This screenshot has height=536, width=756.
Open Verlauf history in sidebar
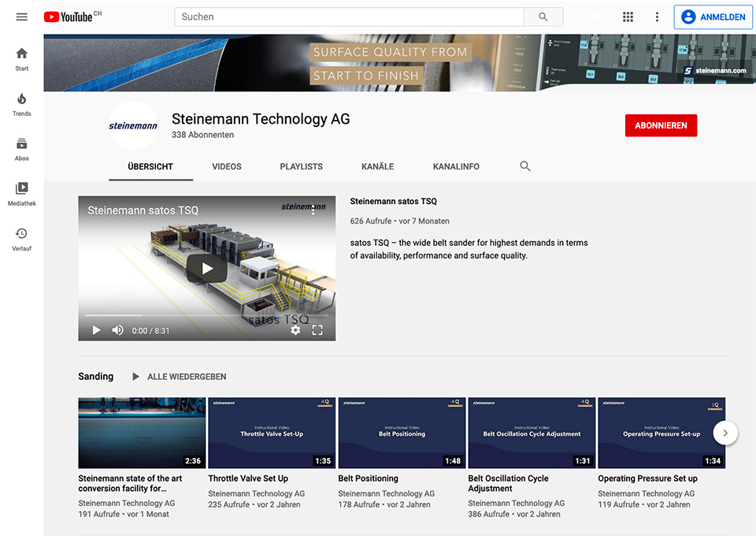pos(22,240)
